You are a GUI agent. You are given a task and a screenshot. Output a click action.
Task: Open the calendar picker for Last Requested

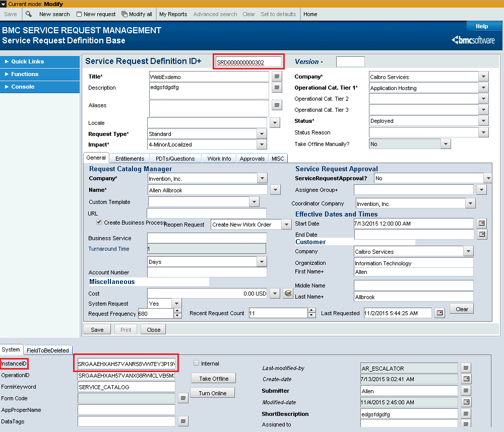pyautogui.click(x=439, y=313)
